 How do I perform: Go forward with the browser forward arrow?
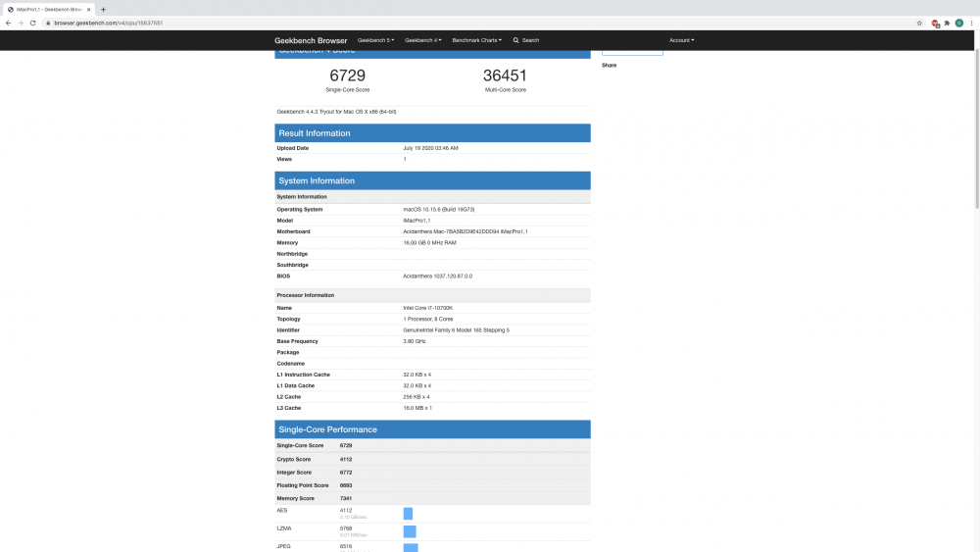(x=21, y=24)
